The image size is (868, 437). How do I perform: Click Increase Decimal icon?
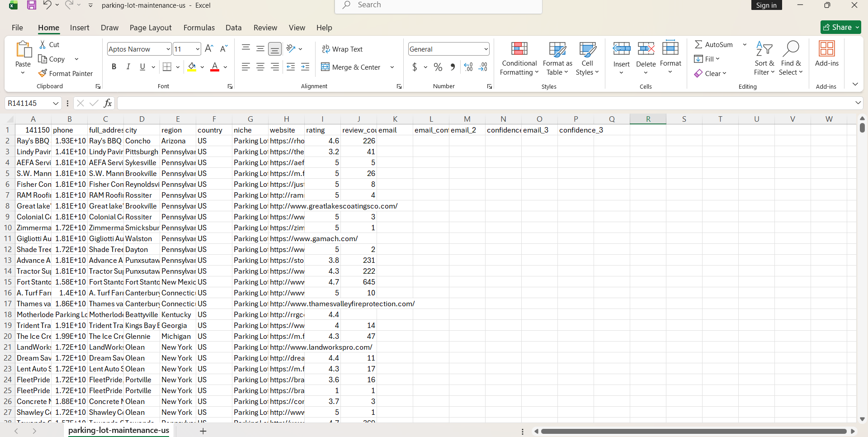pos(468,67)
